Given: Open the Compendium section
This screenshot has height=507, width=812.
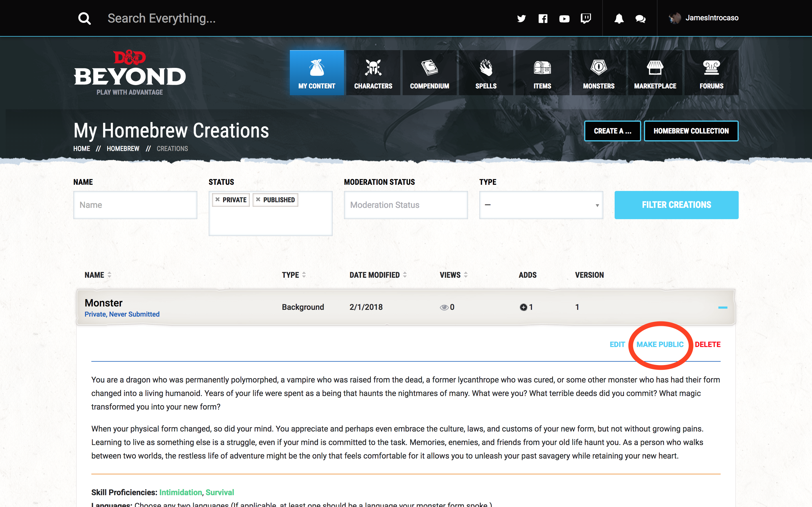Looking at the screenshot, I should [429, 74].
